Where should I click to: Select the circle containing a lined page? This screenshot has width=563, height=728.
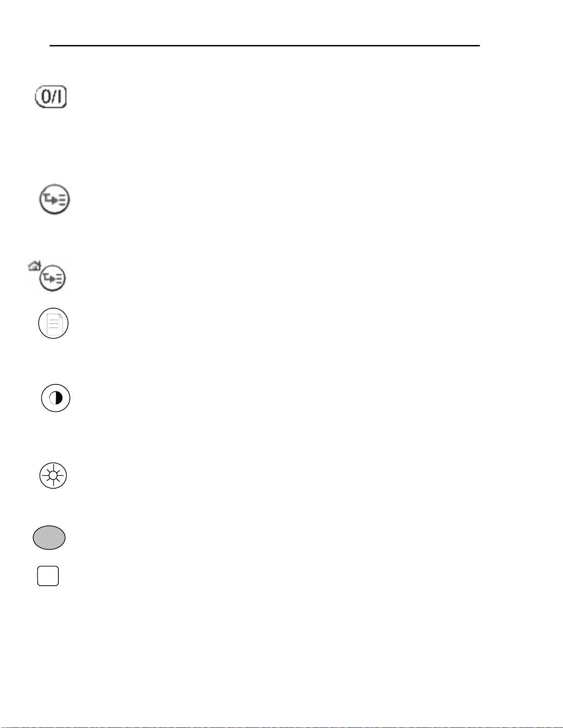click(x=53, y=323)
